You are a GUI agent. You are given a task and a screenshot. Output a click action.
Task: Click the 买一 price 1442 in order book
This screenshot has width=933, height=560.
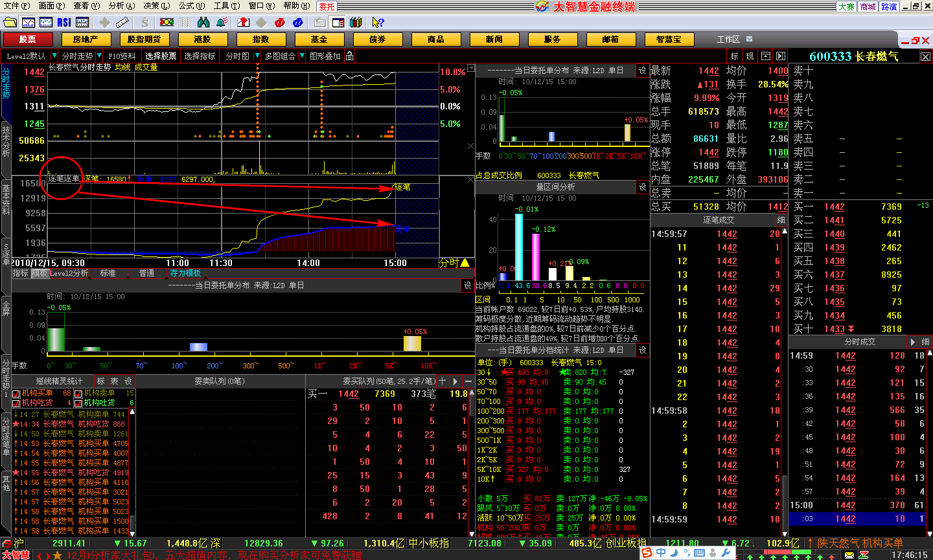click(835, 207)
